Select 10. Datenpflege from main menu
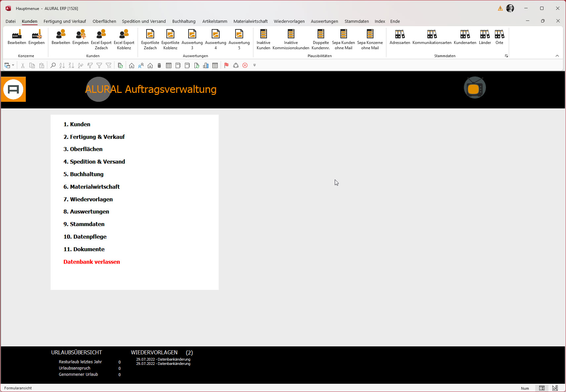 85,237
